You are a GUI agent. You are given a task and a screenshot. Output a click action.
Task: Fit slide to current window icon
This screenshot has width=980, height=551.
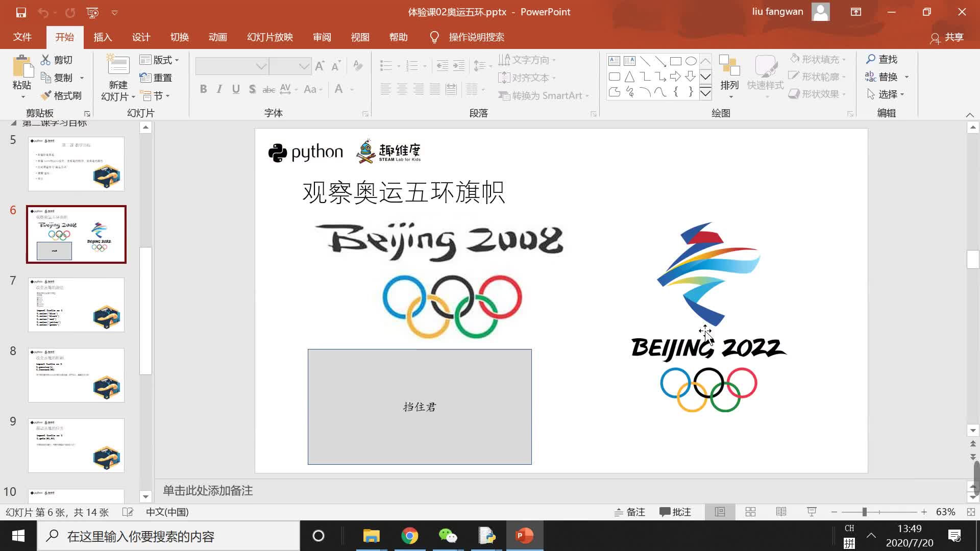pos(971,512)
